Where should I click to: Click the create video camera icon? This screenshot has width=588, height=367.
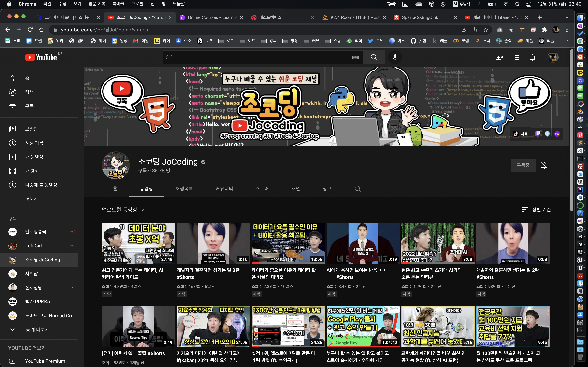499,57
